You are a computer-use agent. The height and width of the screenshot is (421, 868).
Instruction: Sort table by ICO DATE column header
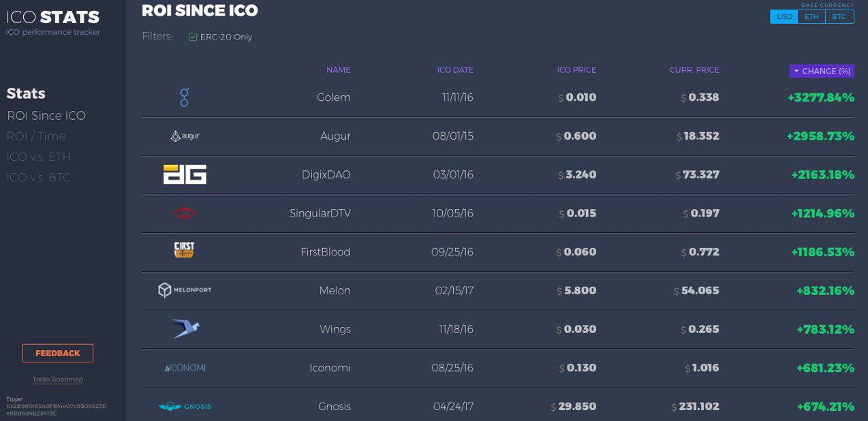(x=455, y=70)
